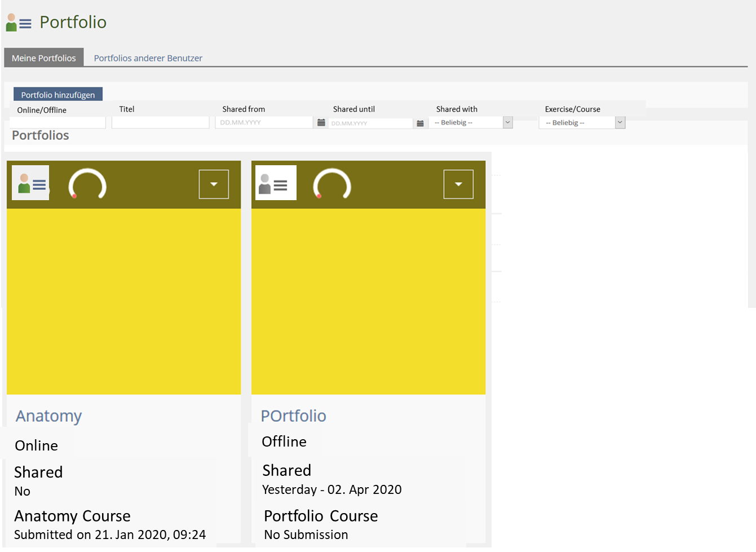This screenshot has width=756, height=552.
Task: Open the Anatomy portfolio title link
Action: 49,416
